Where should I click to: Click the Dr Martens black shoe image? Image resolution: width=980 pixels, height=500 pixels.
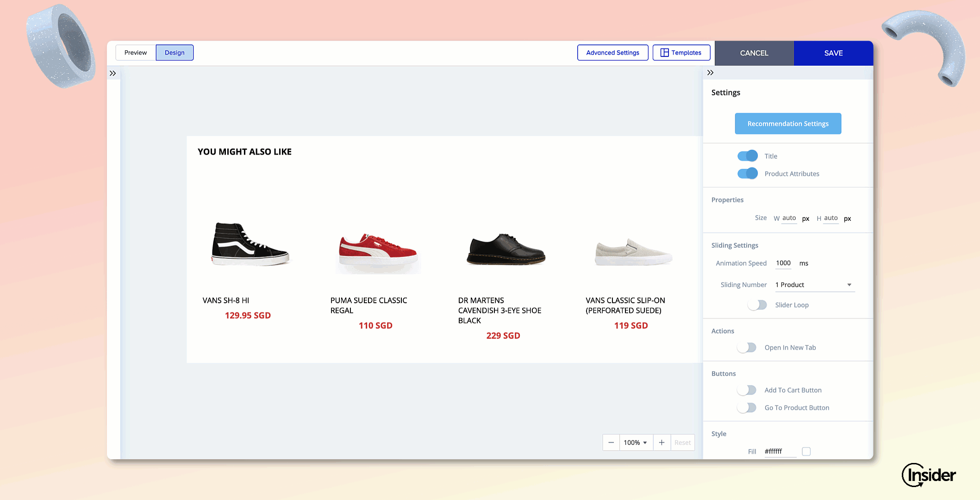click(506, 250)
